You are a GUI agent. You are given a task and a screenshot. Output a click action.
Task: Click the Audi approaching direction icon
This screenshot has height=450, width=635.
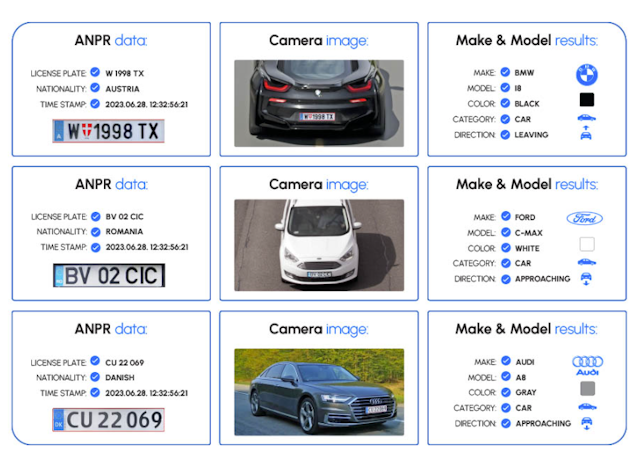pyautogui.click(x=586, y=423)
